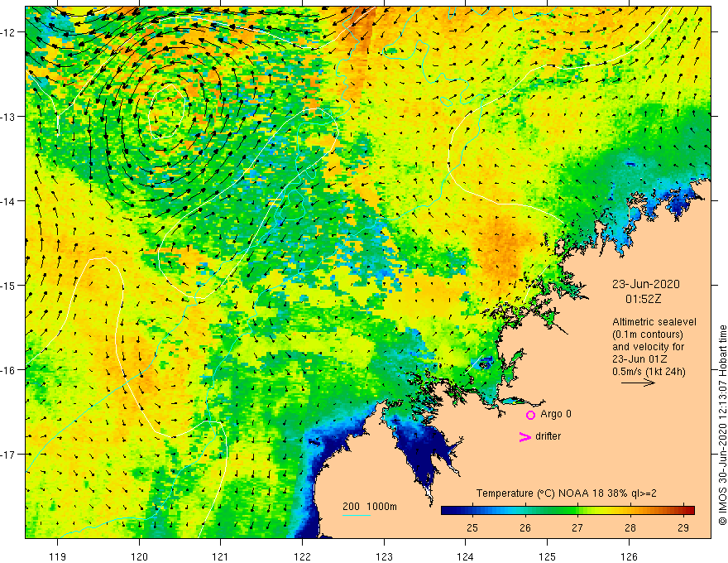Click the '(0.1m contours)' caption line

648,334
